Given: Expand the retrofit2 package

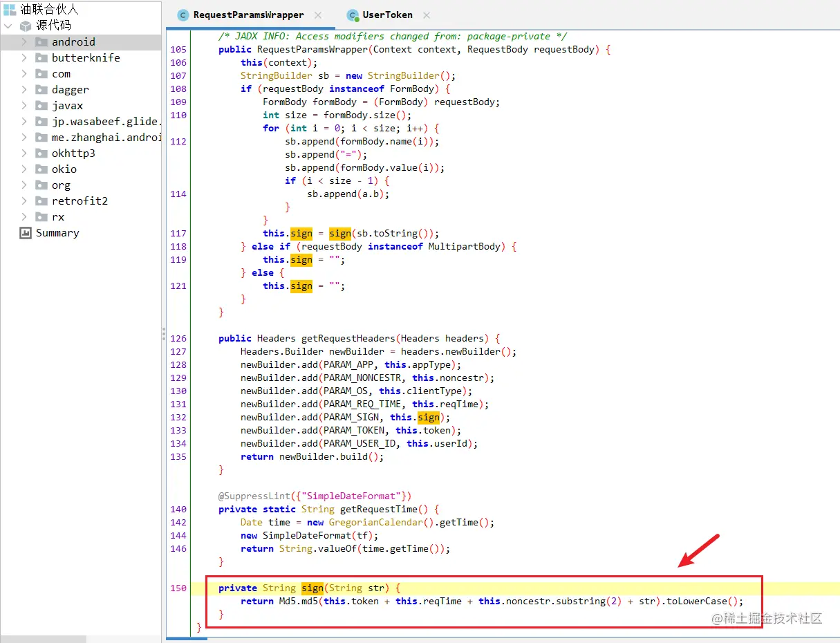Looking at the screenshot, I should tap(24, 201).
